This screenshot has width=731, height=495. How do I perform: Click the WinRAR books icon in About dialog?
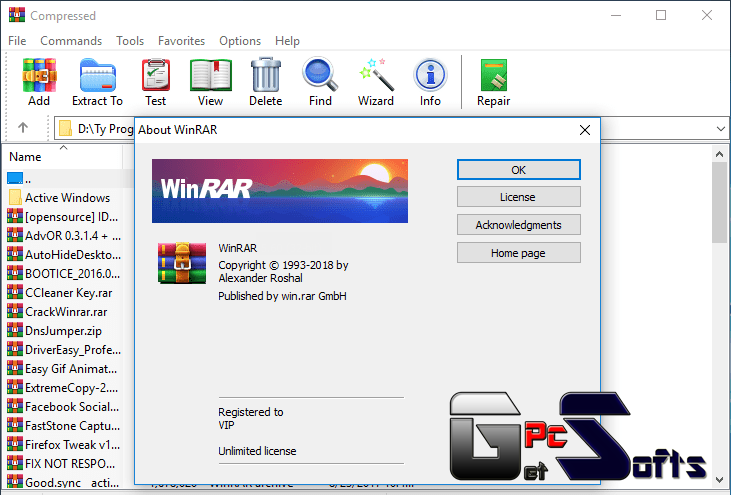click(x=182, y=263)
